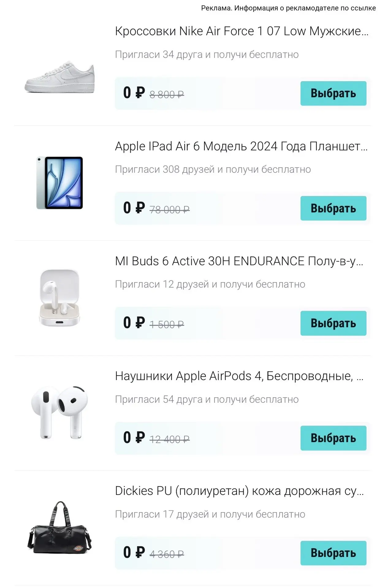
Task: Open the MI Buds 6 Active earbuds image
Action: tap(59, 298)
